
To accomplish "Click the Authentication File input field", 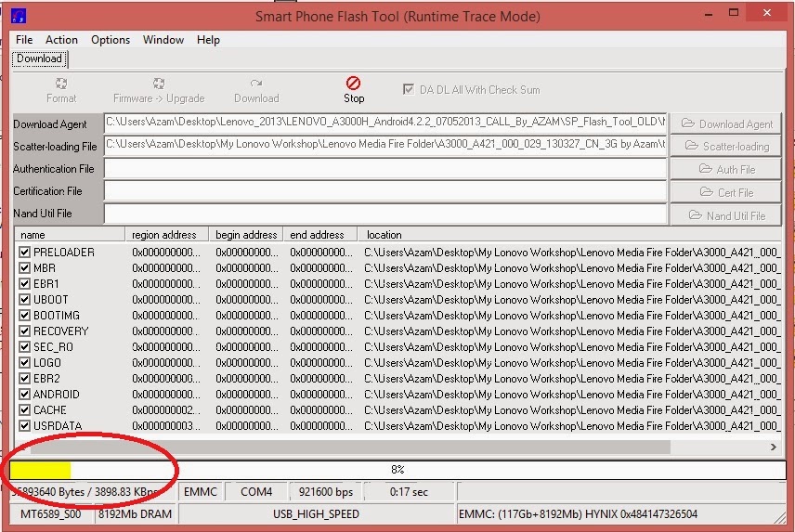I will pos(384,168).
